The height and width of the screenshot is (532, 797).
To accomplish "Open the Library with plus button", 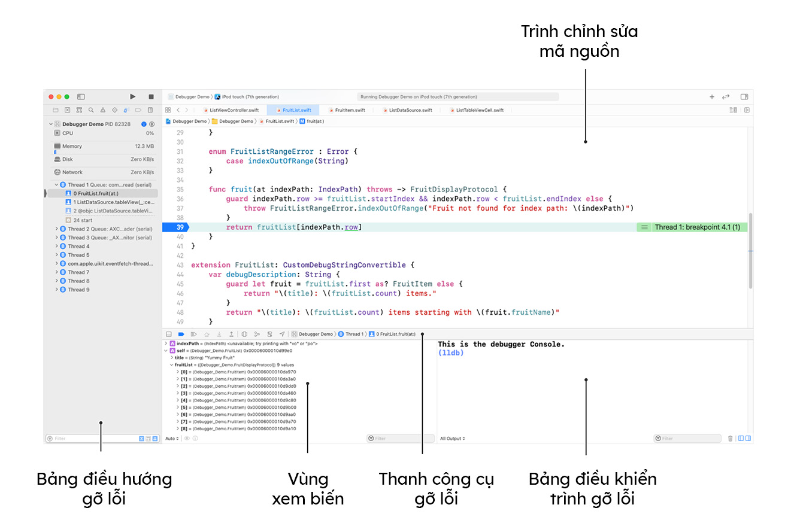I will [712, 96].
